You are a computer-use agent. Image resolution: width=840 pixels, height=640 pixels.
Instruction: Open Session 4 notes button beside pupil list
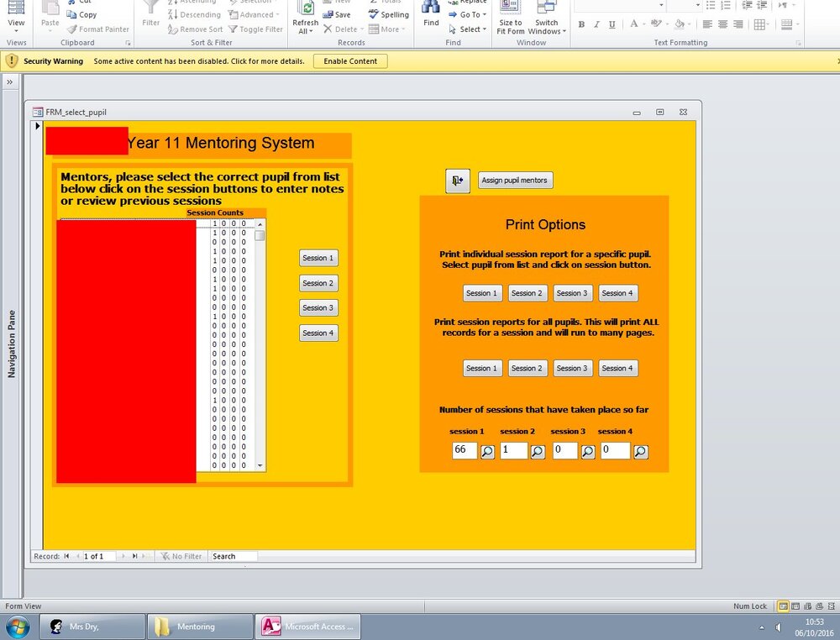point(318,333)
